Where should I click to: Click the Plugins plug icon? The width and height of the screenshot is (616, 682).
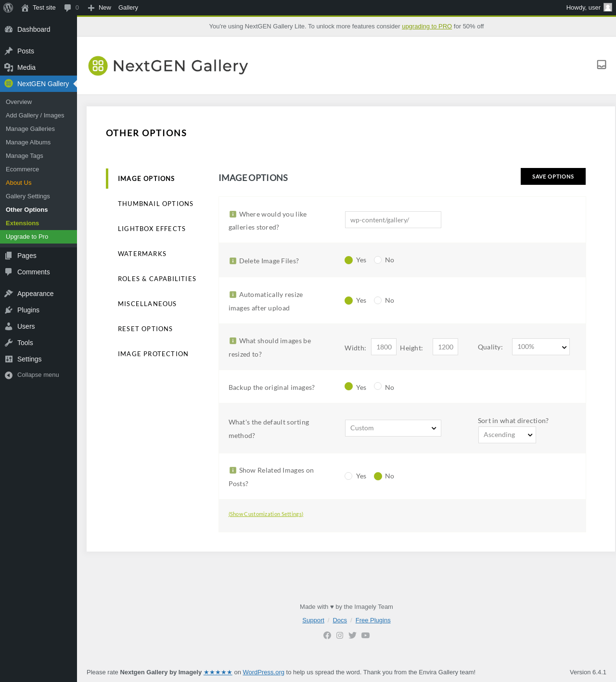point(9,310)
